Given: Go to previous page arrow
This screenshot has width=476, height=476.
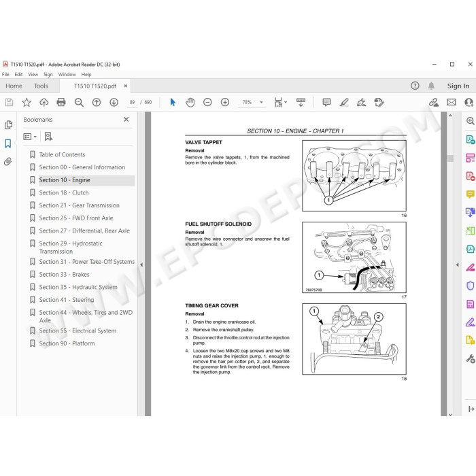Looking at the screenshot, I should pos(97,102).
